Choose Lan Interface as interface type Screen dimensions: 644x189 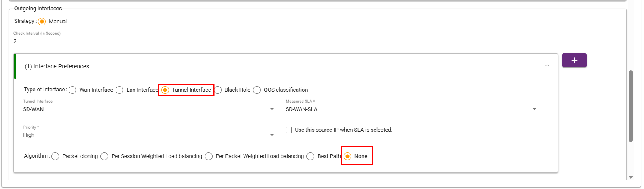(119, 90)
